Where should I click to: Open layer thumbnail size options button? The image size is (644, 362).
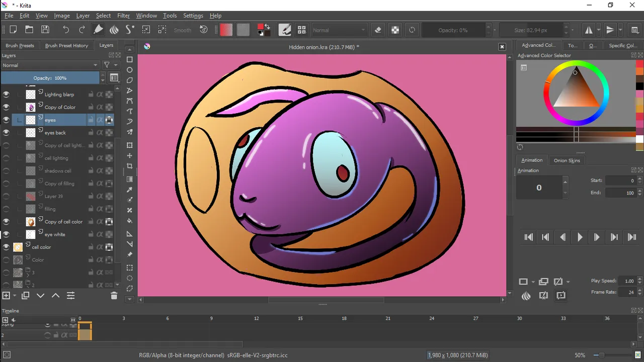114,78
